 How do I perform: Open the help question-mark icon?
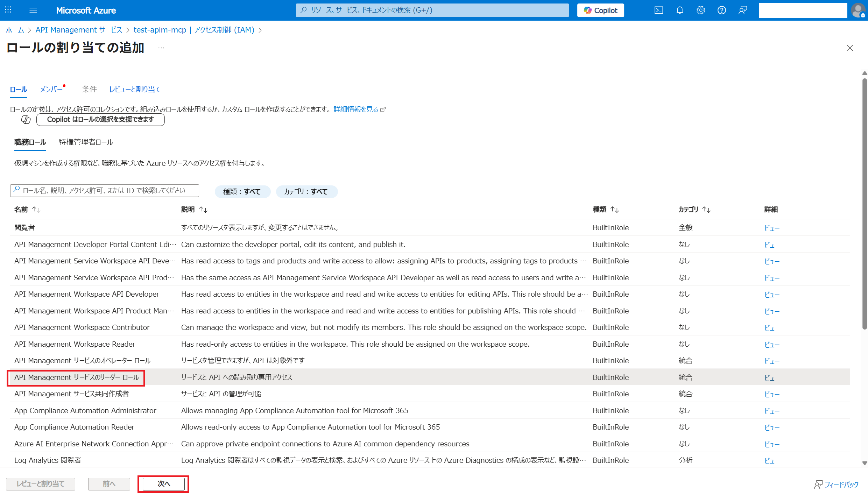click(x=721, y=10)
